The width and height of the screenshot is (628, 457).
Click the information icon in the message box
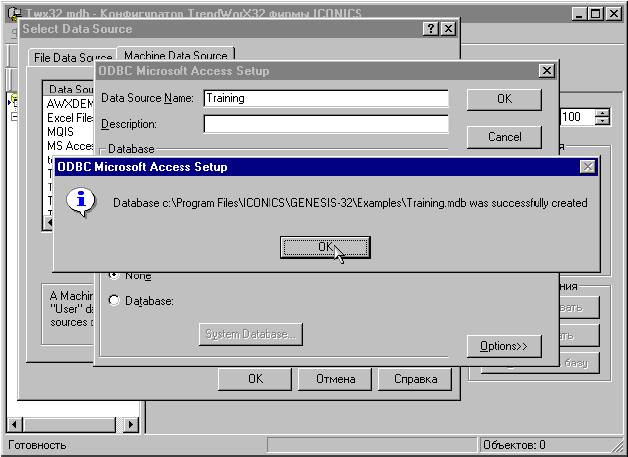[x=81, y=201]
